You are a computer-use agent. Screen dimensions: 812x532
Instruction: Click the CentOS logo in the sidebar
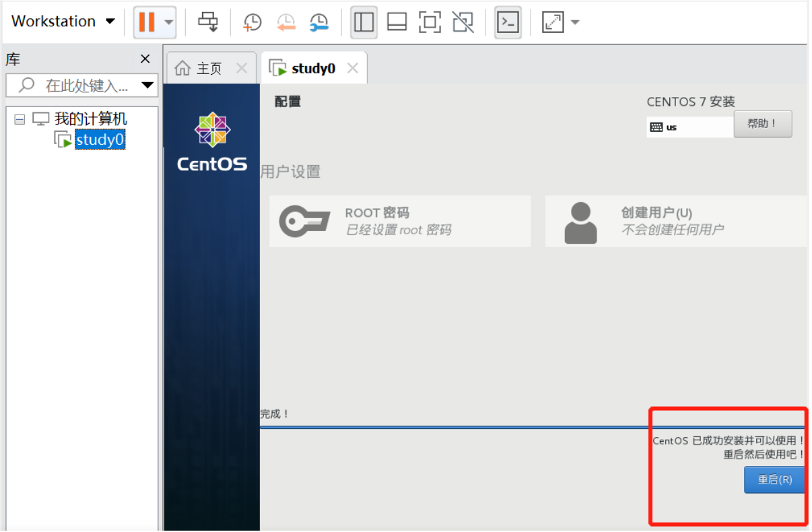click(211, 142)
